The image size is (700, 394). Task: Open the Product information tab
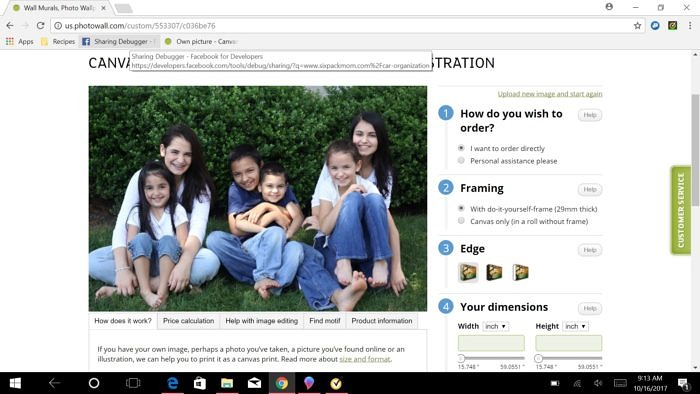[x=382, y=321]
